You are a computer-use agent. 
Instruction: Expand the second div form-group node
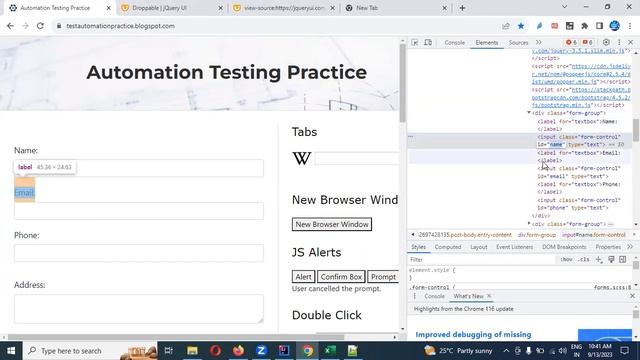(529, 224)
